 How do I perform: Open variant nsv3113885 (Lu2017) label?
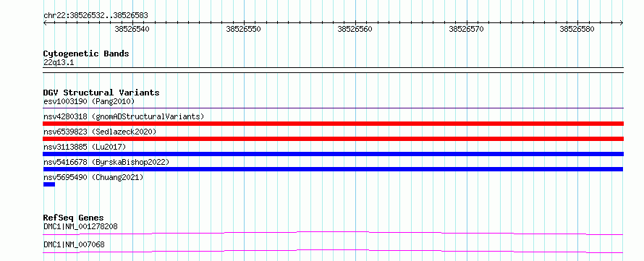click(x=85, y=147)
